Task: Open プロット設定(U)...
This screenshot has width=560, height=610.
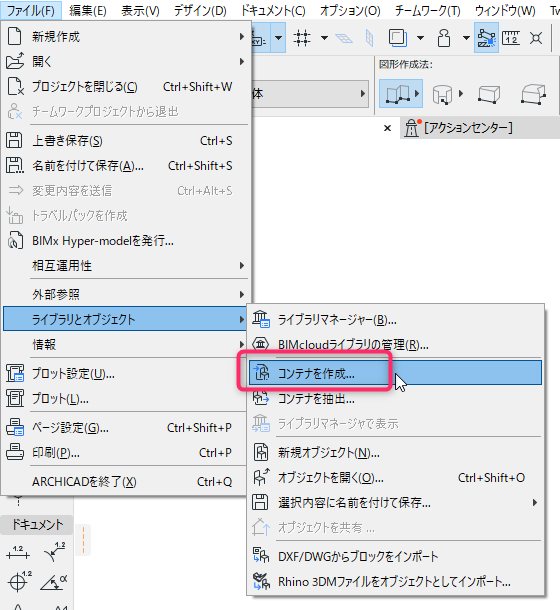Action: point(126,374)
